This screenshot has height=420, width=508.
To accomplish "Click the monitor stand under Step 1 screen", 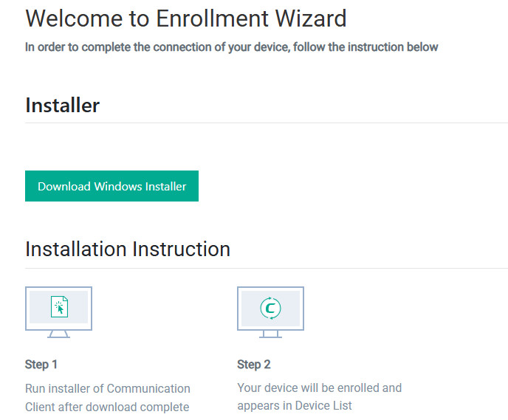I will [x=58, y=334].
